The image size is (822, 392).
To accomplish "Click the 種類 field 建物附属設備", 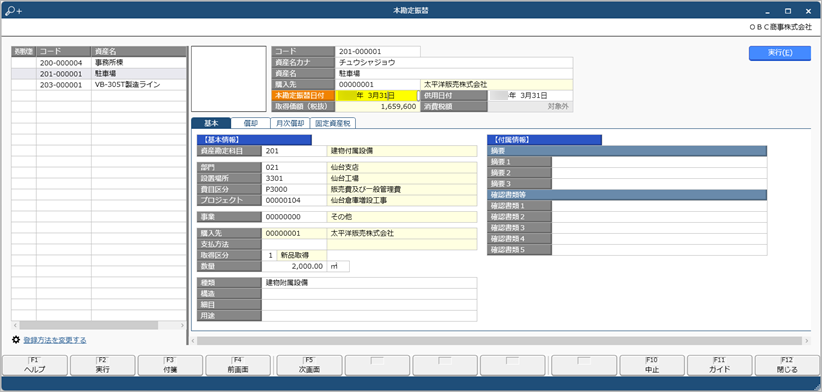I will (370, 282).
